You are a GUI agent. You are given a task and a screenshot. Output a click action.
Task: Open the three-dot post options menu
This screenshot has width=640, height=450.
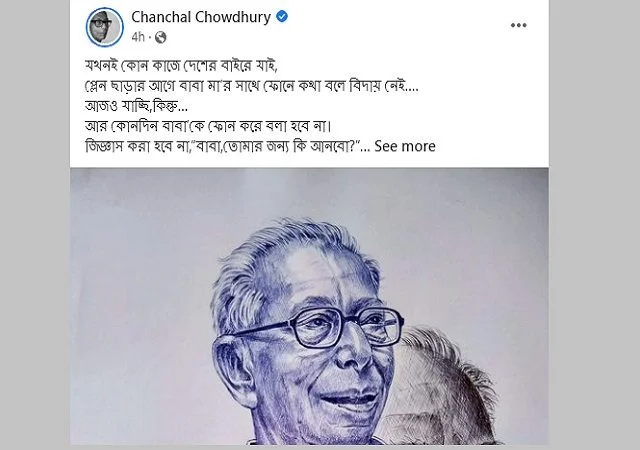(x=518, y=25)
